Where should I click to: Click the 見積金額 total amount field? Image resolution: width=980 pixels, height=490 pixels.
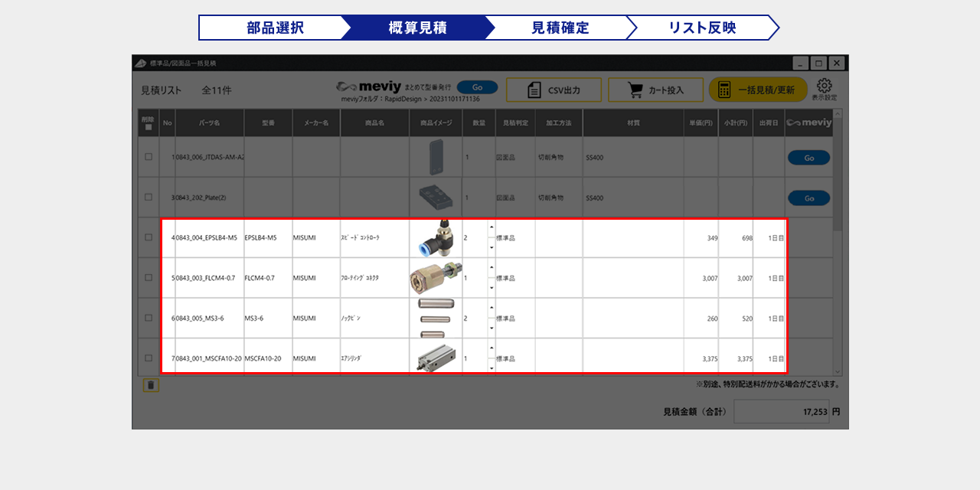[x=781, y=411]
